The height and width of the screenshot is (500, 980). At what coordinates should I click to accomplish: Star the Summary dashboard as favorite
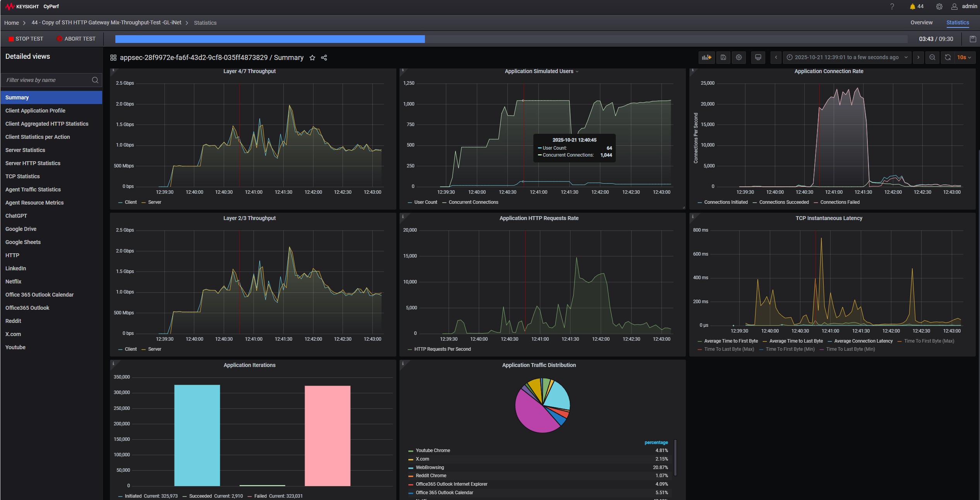pyautogui.click(x=312, y=58)
